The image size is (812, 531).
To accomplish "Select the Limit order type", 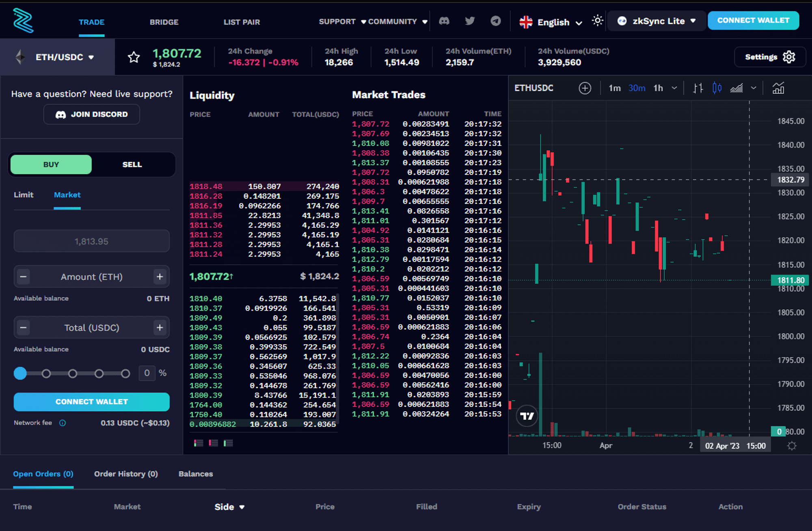I will point(24,195).
